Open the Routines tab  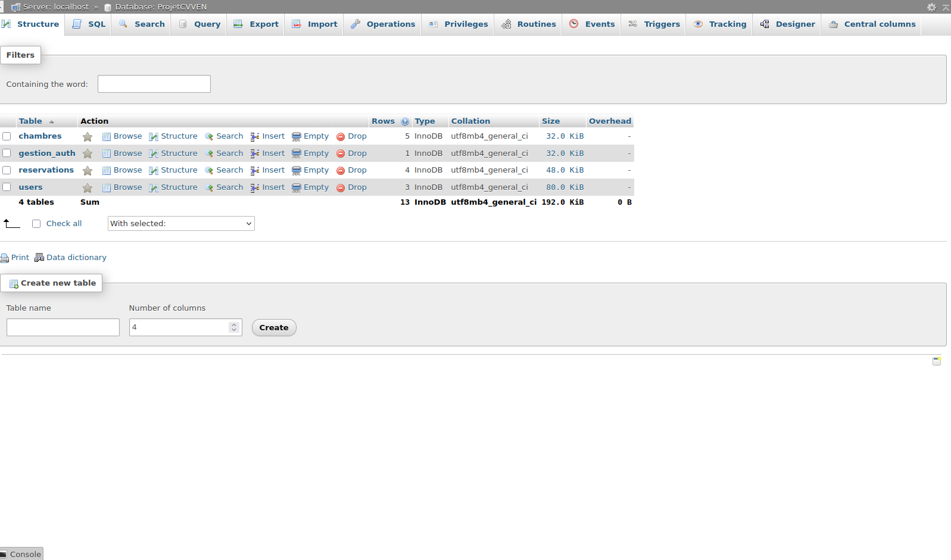(528, 24)
